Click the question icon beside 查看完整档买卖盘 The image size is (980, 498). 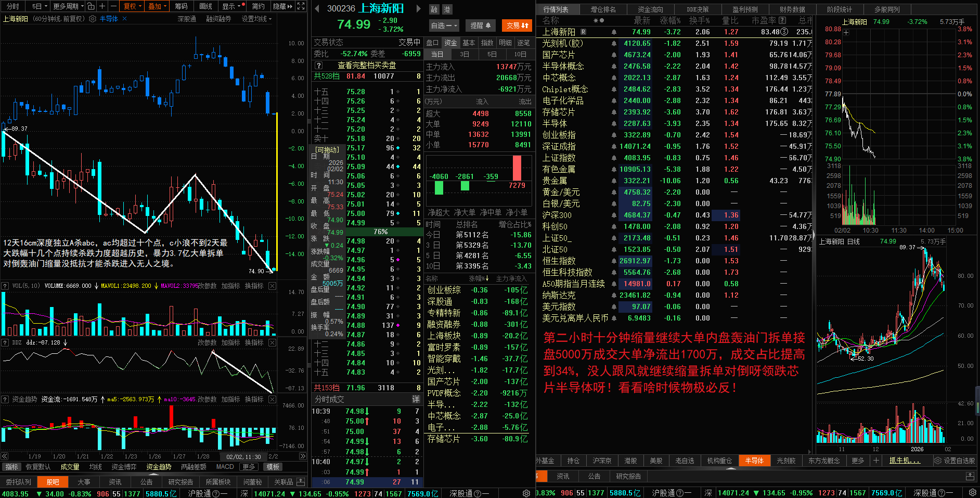319,66
